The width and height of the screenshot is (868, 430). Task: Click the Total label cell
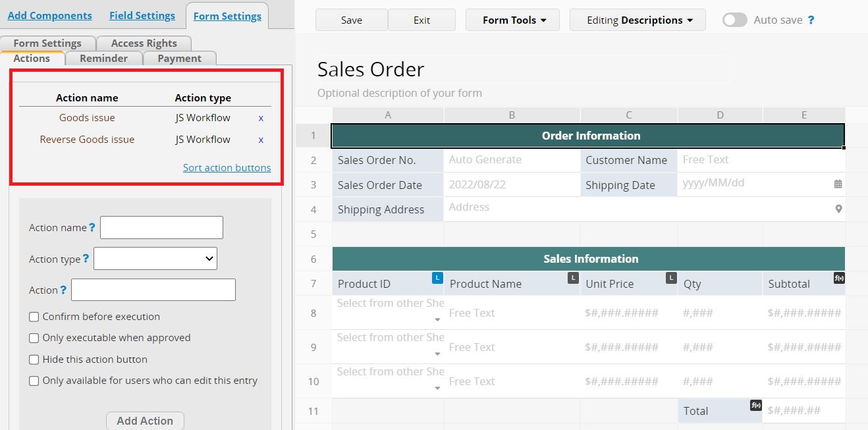pyautogui.click(x=720, y=411)
